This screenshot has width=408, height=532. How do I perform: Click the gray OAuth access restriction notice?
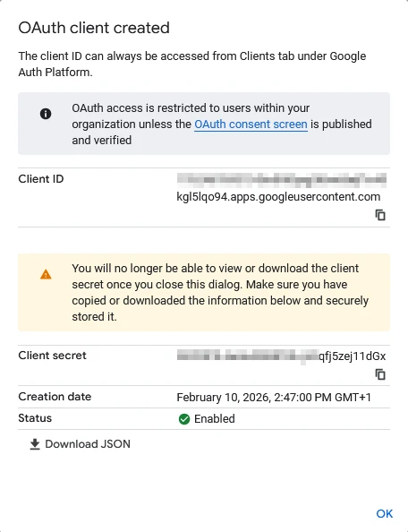pos(204,124)
